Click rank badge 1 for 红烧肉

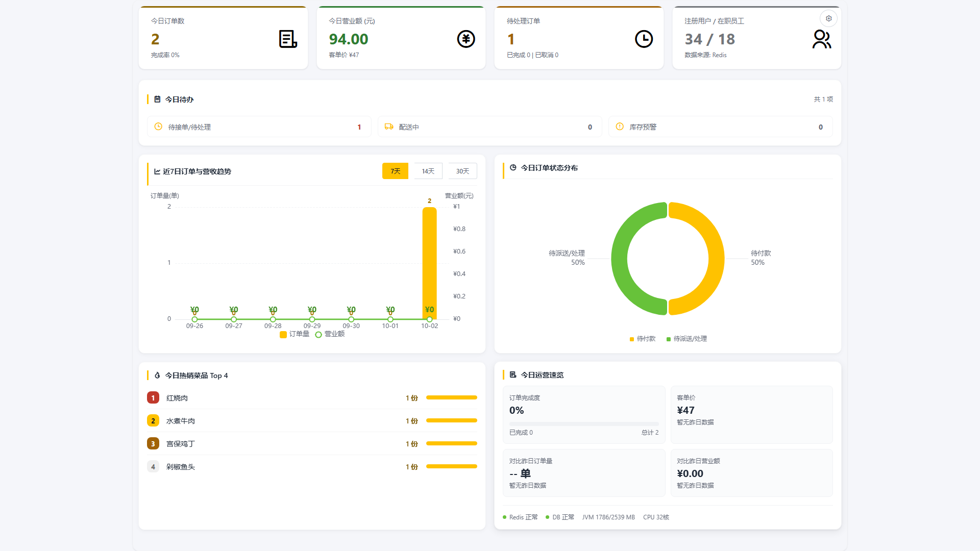(153, 397)
